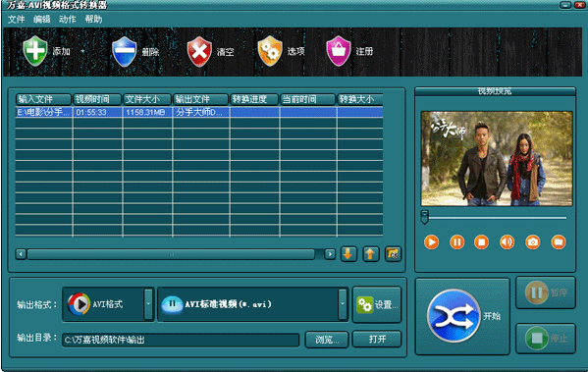Click the 转换大小 column header

coord(360,99)
